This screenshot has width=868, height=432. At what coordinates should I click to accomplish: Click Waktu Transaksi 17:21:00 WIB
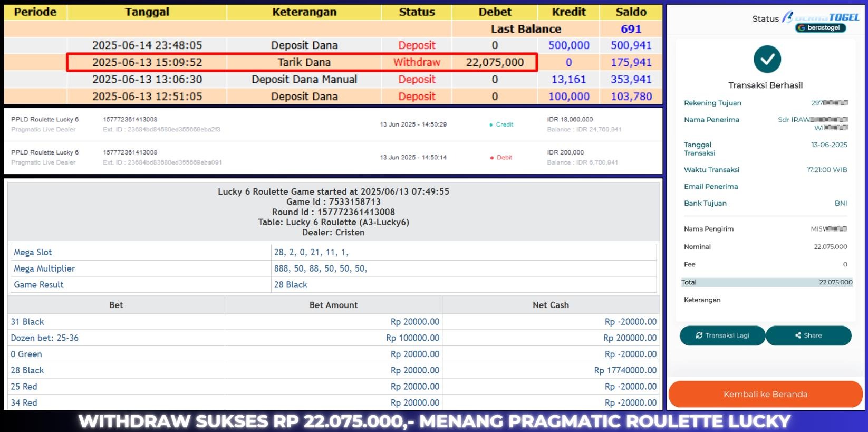(x=826, y=170)
